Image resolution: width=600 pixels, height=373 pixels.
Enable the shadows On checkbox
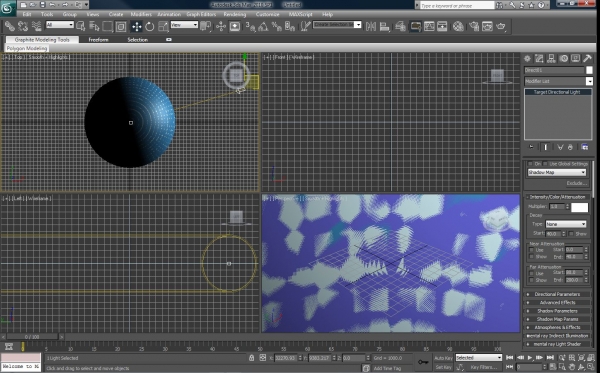pos(530,164)
